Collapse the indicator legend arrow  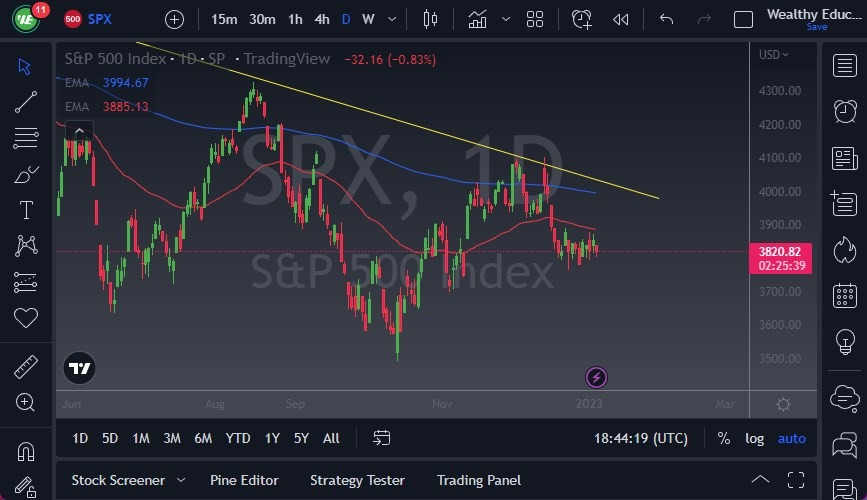[x=79, y=131]
